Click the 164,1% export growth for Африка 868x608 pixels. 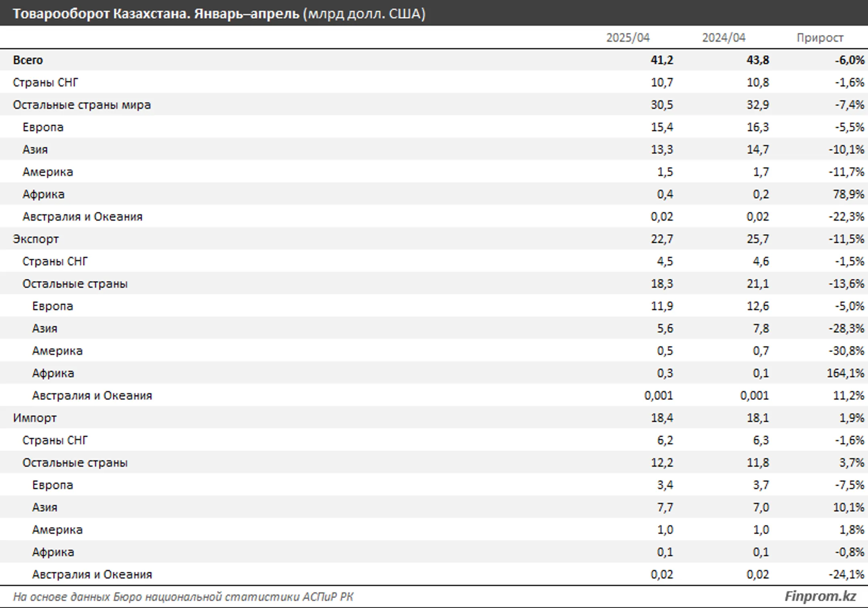[845, 373]
